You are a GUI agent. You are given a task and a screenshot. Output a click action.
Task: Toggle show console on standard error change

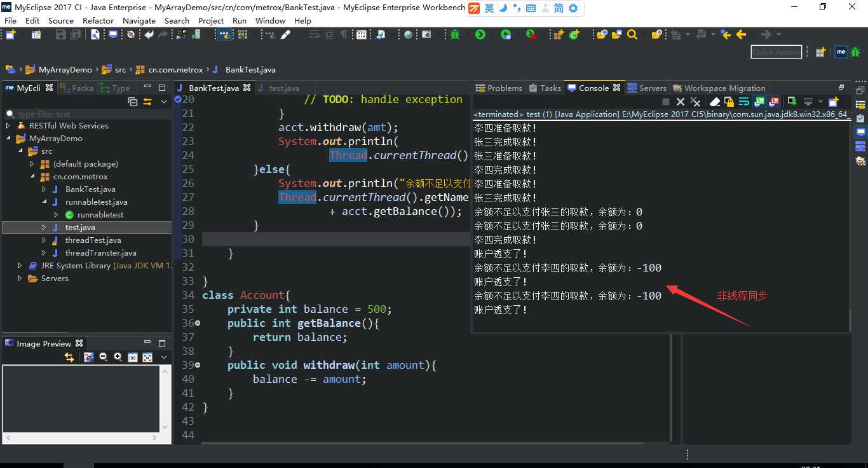(x=774, y=102)
